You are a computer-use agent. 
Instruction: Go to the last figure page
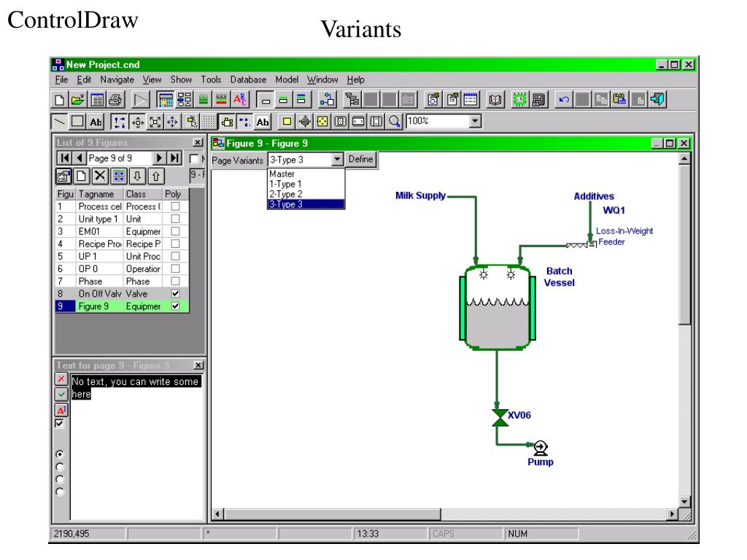(175, 158)
